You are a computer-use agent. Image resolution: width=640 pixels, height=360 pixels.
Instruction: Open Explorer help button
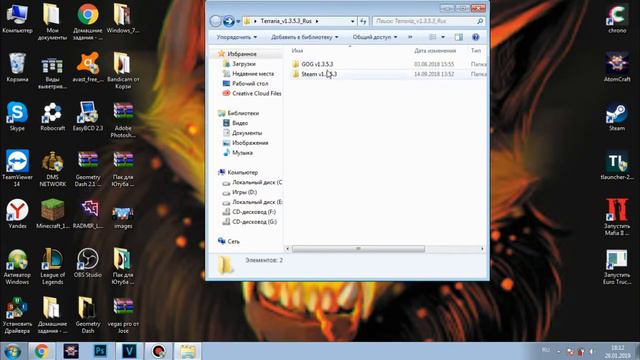(x=476, y=37)
